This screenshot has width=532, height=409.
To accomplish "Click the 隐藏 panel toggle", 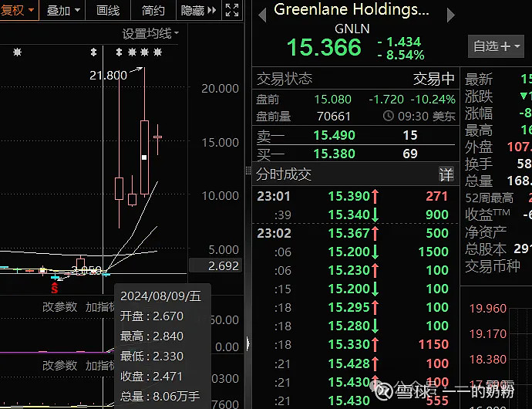I will 198,10.
